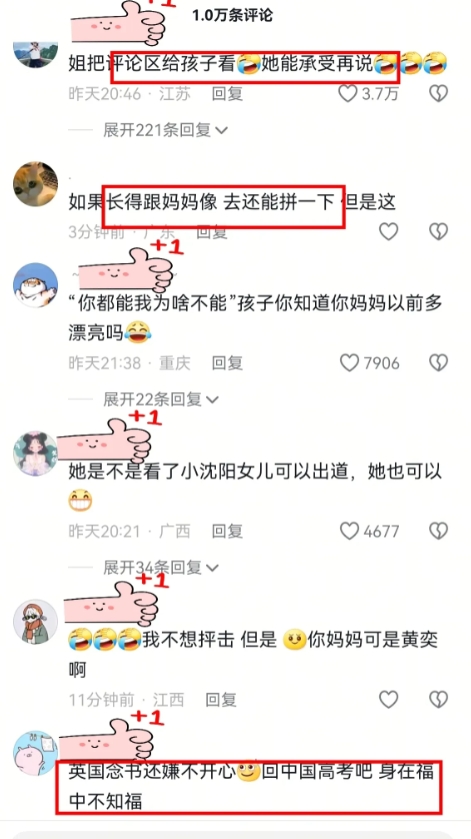Viewport: 471px width, 839px height.
Task: Open the cat avatar profile
Action: 35,184
